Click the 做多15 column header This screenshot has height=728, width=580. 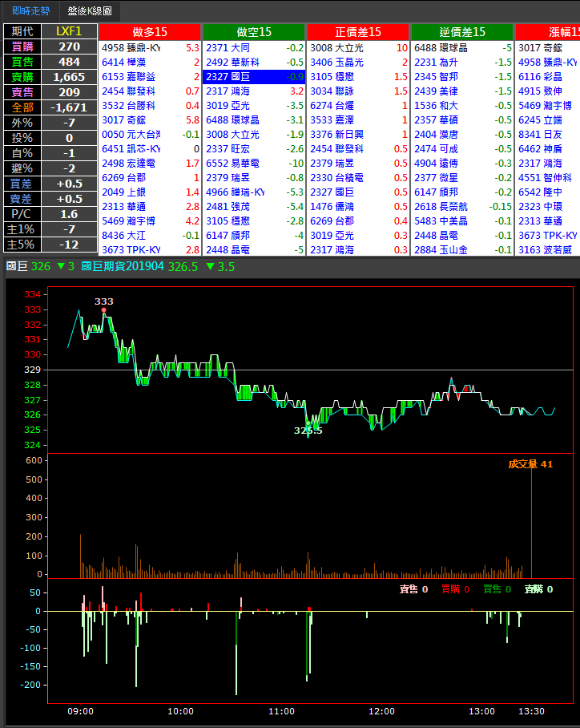point(150,32)
